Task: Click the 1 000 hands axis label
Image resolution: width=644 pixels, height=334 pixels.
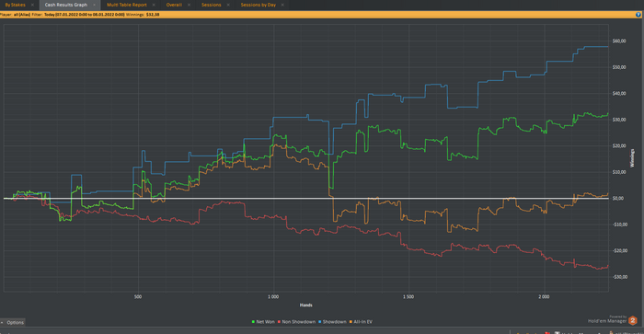Action: point(273,296)
